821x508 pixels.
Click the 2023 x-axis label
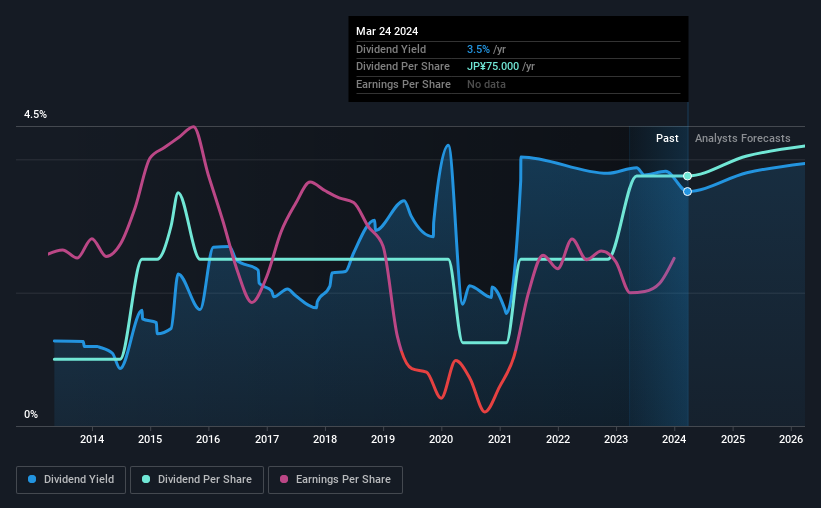click(616, 439)
